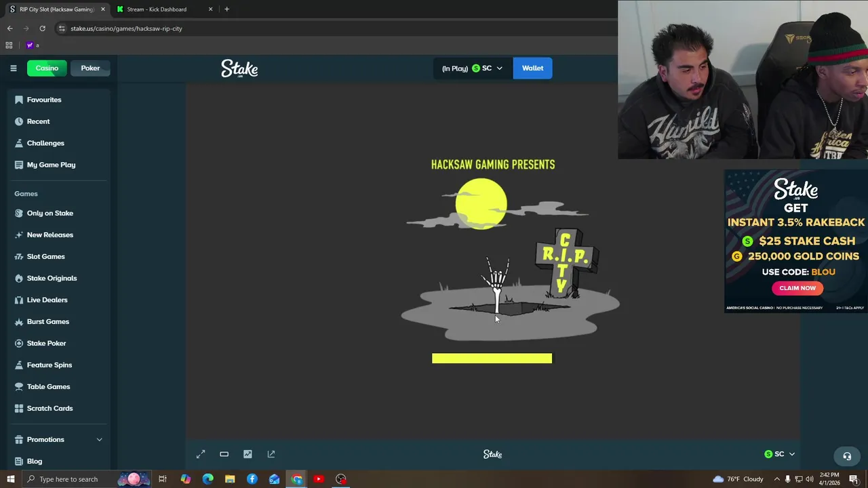
Task: Close the Kick Dashboard tab
Action: tap(210, 9)
